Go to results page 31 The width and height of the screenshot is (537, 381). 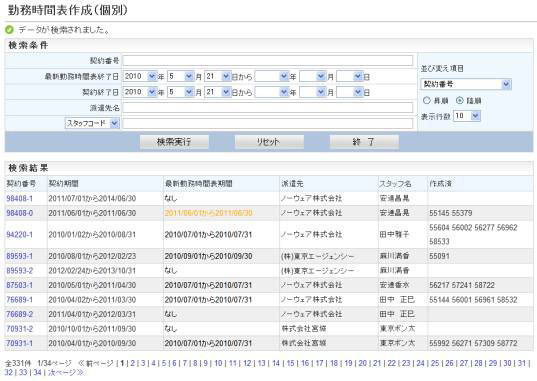click(522, 363)
